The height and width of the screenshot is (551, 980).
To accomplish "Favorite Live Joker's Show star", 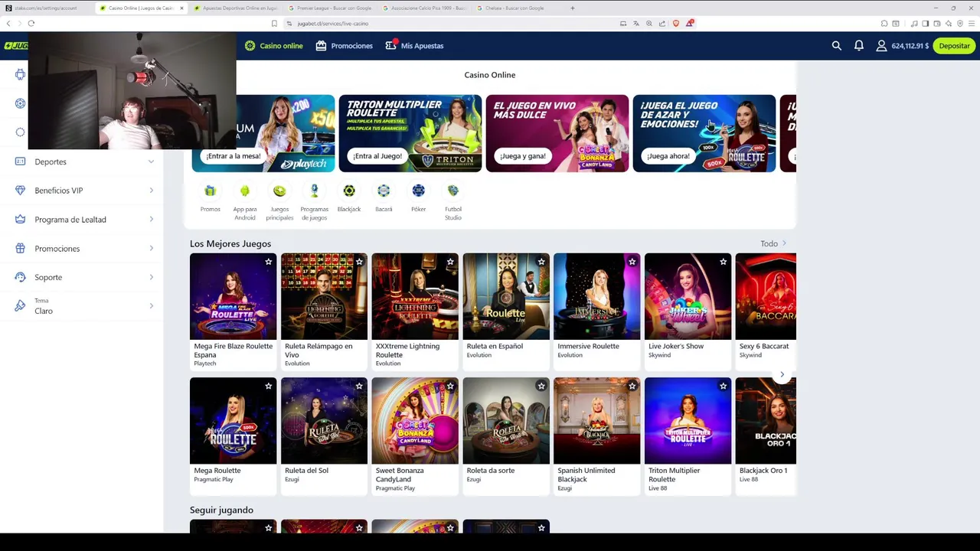I will pos(723,262).
